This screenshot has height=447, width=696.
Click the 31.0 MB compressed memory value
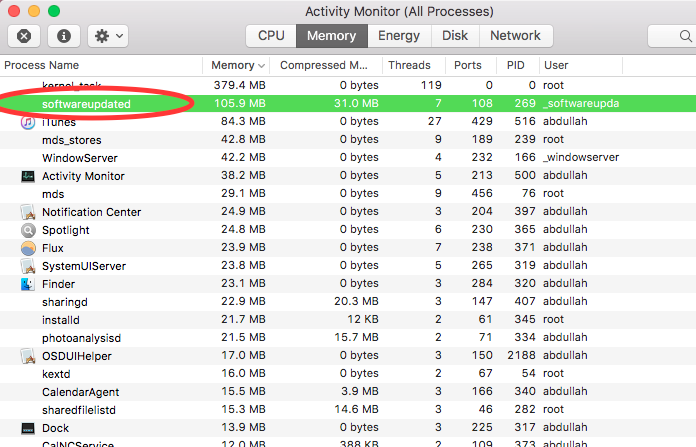coord(356,103)
